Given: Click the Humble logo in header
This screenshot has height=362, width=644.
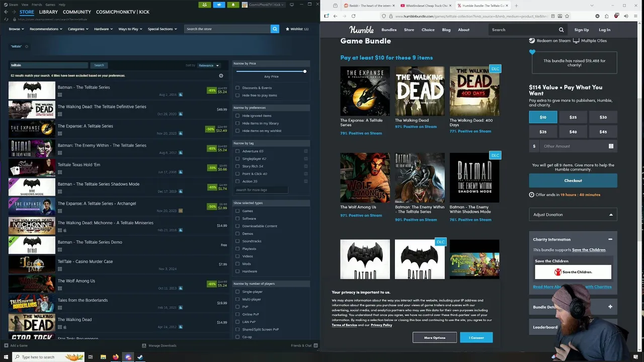Looking at the screenshot, I should [361, 30].
